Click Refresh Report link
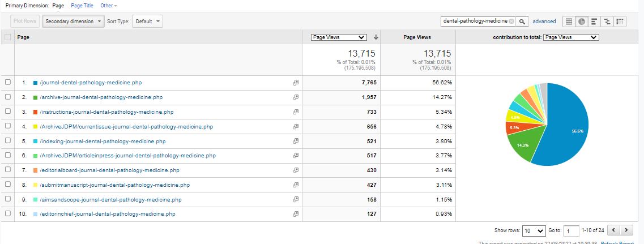644x244 pixels. click(x=618, y=243)
